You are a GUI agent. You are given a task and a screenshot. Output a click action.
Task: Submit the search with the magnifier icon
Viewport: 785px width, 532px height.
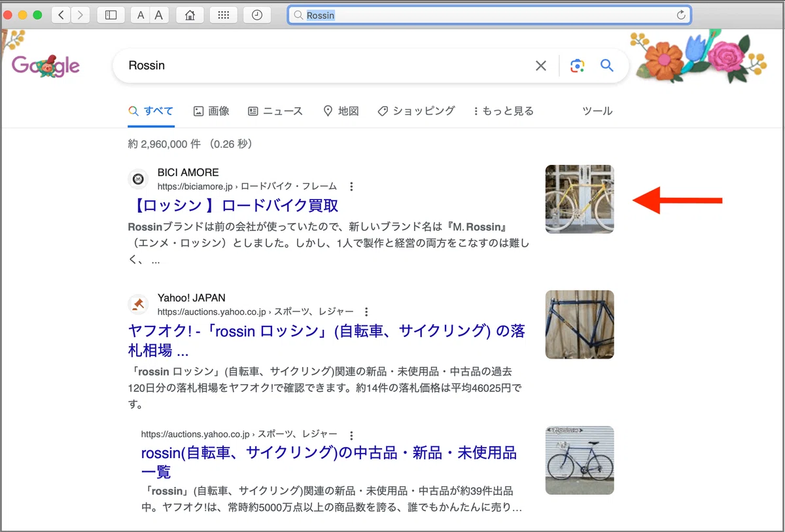tap(607, 65)
